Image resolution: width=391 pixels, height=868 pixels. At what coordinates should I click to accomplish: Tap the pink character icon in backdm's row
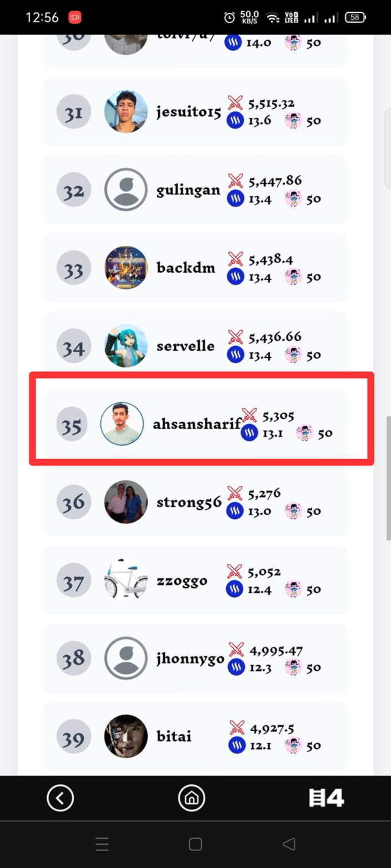pos(293,277)
